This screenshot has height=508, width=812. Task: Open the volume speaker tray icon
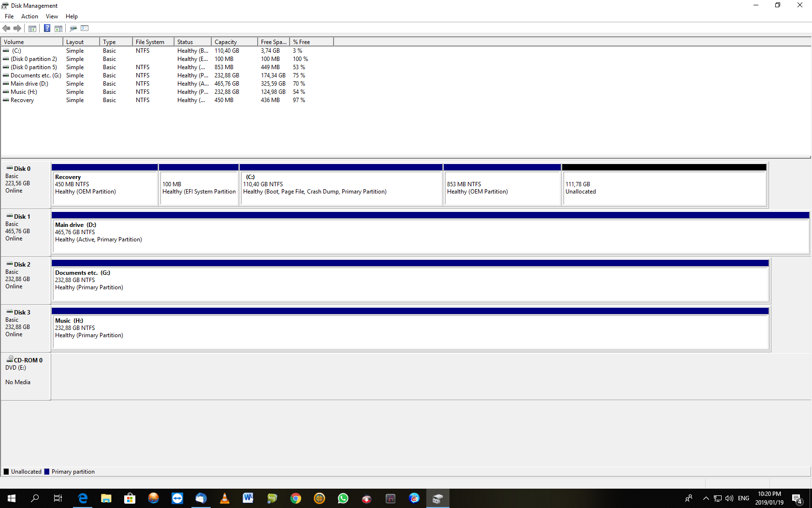(x=729, y=498)
